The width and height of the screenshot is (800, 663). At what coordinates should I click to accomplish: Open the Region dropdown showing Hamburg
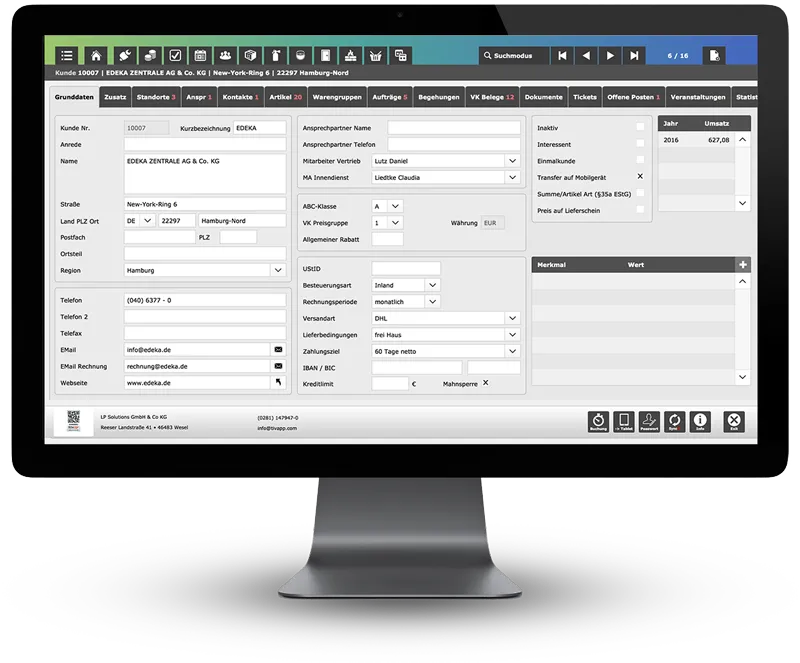point(278,270)
